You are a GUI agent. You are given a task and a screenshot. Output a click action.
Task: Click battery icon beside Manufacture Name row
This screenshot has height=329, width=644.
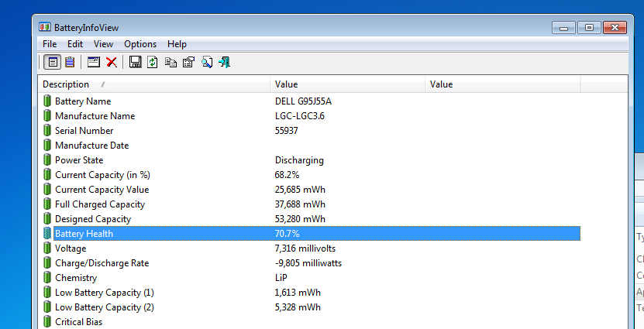(47, 115)
